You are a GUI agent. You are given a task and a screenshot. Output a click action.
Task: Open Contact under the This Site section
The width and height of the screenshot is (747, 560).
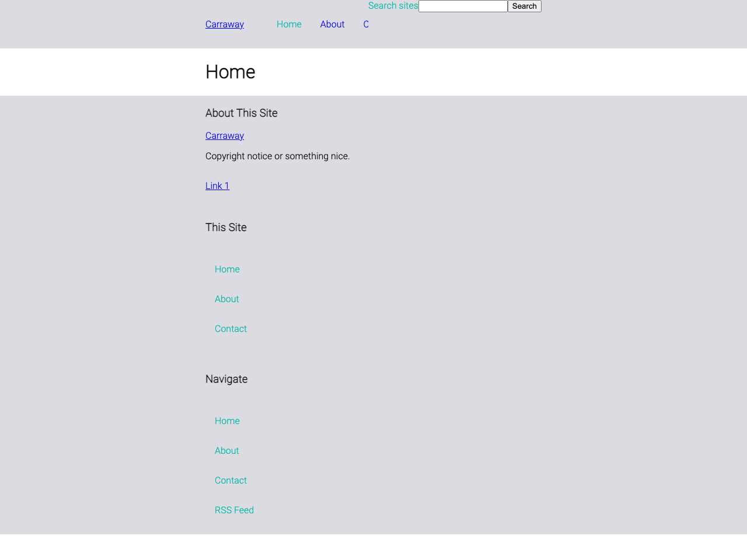tap(231, 329)
